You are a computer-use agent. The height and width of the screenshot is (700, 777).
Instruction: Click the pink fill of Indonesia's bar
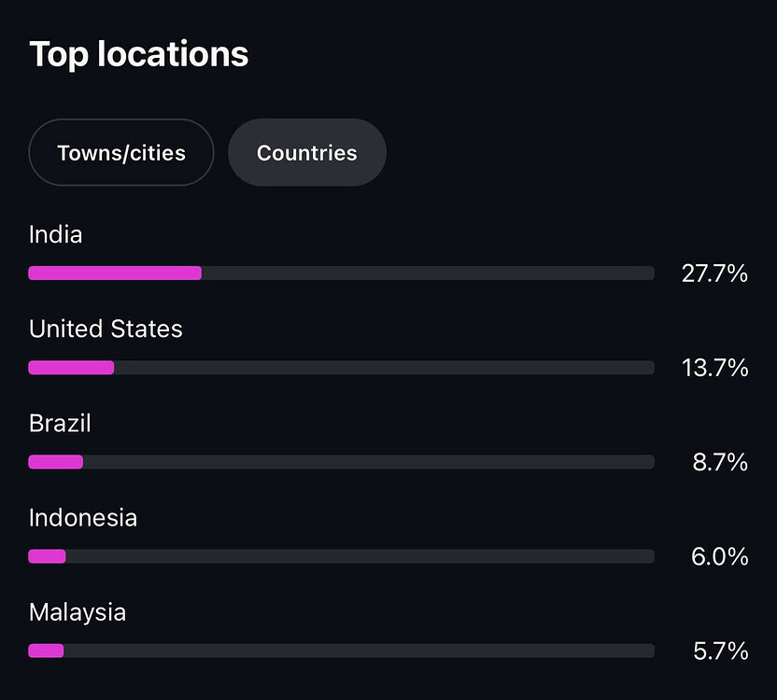coord(47,556)
